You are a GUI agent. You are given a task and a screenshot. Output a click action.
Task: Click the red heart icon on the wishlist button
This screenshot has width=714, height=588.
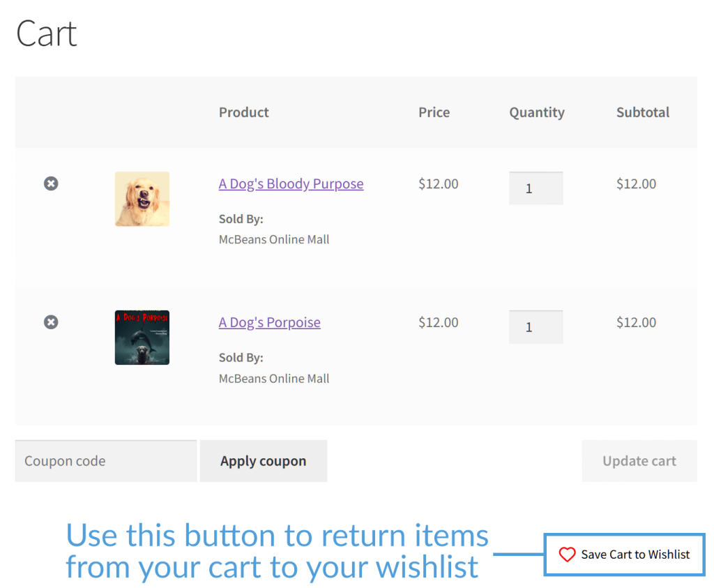[x=567, y=555]
